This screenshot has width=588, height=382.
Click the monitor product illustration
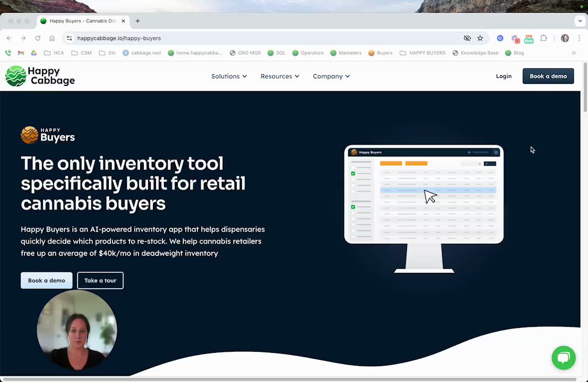[423, 209]
